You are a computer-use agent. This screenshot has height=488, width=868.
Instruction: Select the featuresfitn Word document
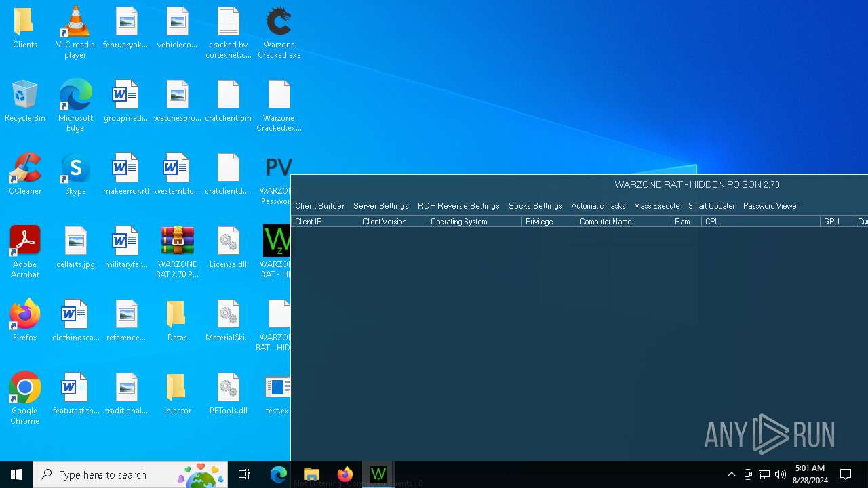coord(75,394)
